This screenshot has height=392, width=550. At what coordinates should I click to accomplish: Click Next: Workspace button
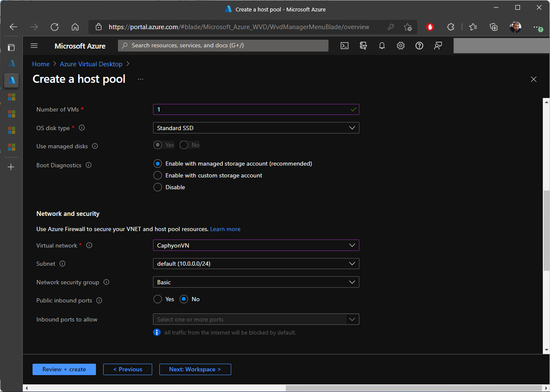[x=195, y=369]
